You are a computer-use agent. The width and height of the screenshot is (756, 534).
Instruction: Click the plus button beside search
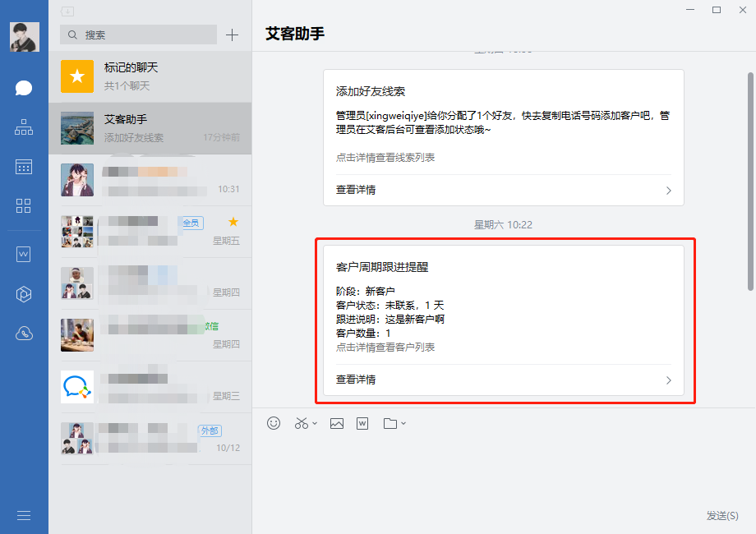232,35
